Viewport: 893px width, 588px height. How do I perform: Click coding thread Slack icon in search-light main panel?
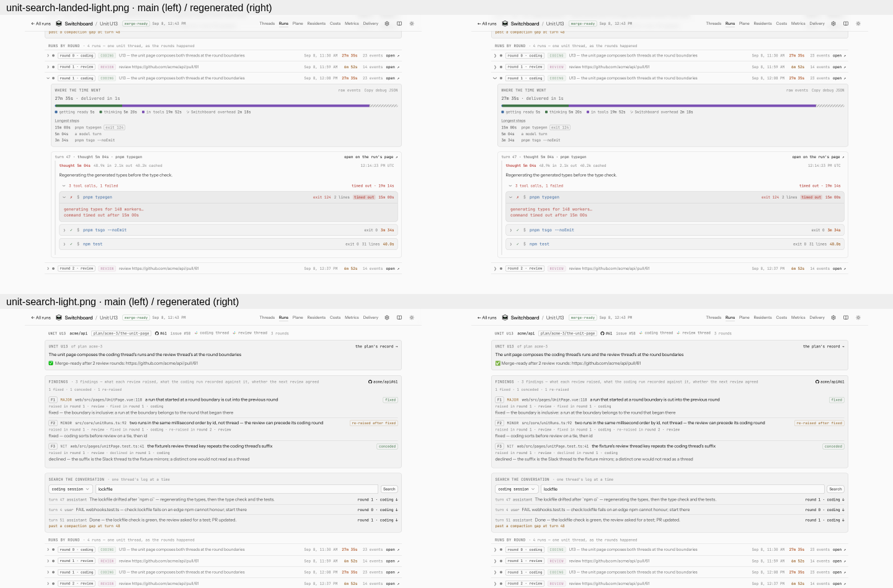(197, 333)
